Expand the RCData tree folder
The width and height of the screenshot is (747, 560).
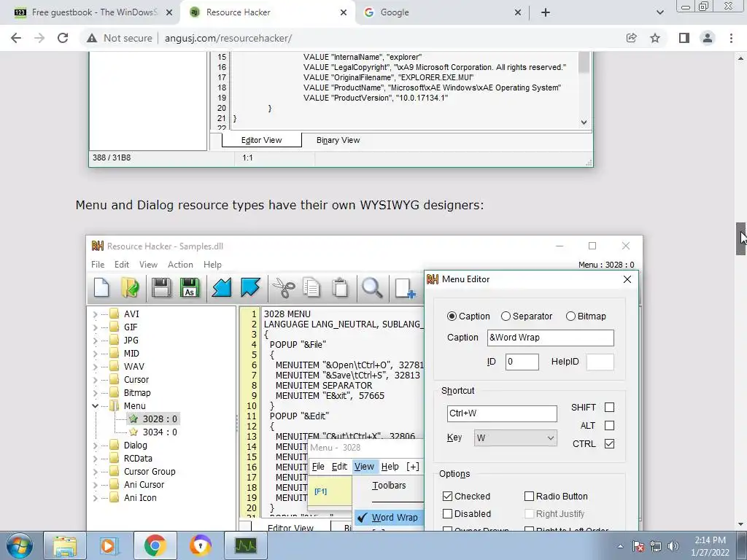[x=96, y=459]
